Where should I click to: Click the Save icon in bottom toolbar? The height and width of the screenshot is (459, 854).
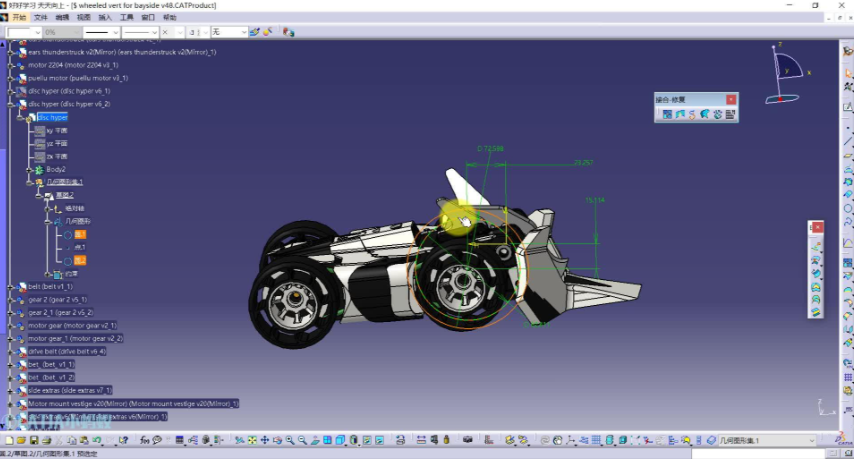coord(34,440)
